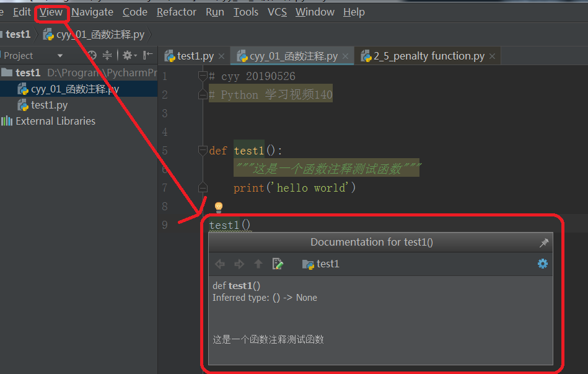The height and width of the screenshot is (374, 588).
Task: Open the Edit menu
Action: point(22,12)
